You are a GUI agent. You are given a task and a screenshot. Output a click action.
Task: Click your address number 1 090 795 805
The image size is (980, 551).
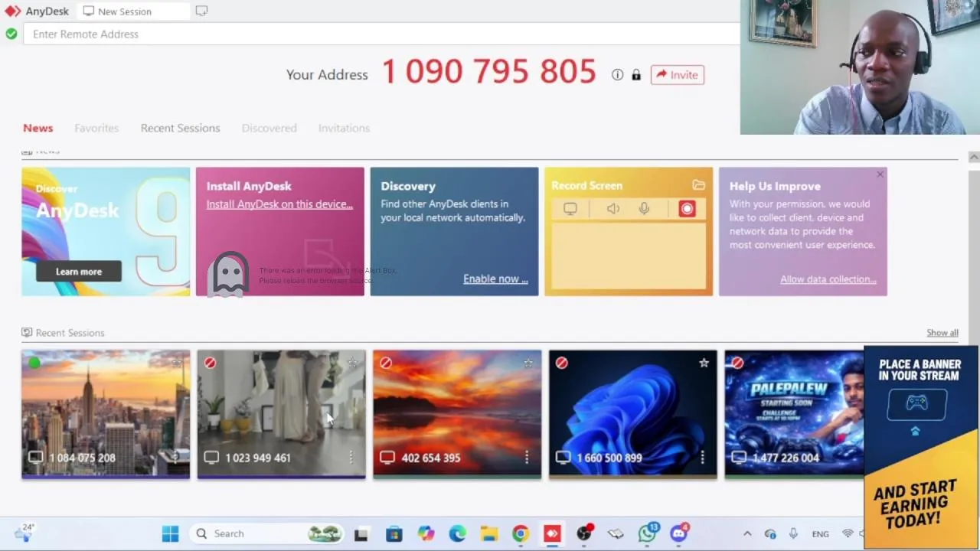pos(488,72)
